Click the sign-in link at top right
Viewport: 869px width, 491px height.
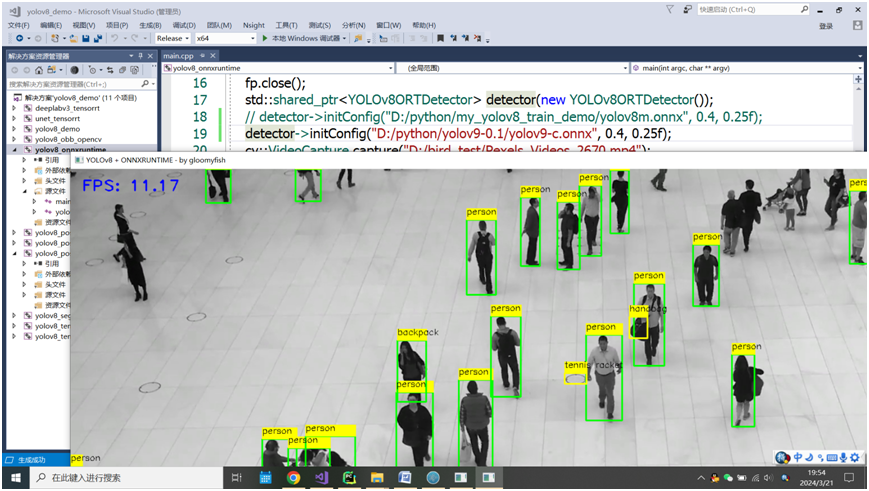point(825,26)
